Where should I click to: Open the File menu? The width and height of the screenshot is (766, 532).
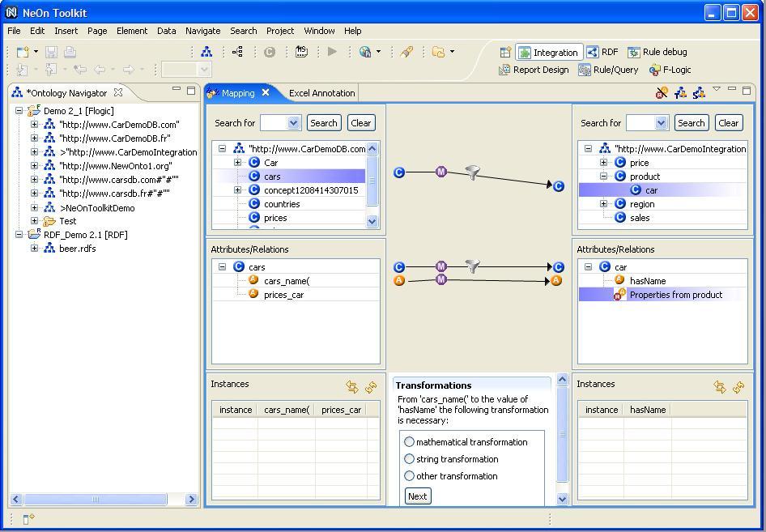(14, 31)
